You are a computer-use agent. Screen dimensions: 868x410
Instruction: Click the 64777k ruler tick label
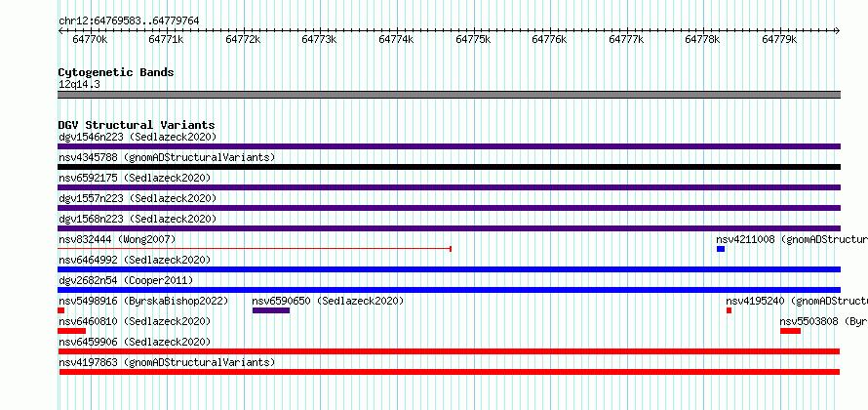click(x=626, y=39)
